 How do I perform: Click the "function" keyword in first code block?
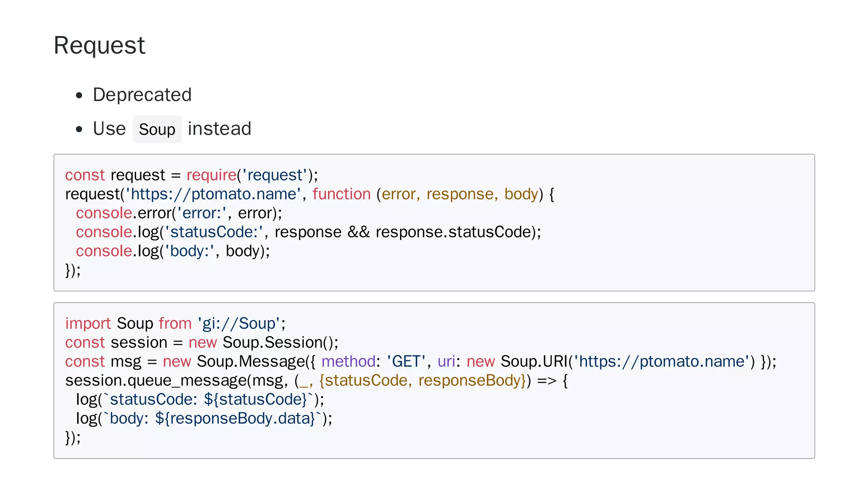(x=341, y=194)
